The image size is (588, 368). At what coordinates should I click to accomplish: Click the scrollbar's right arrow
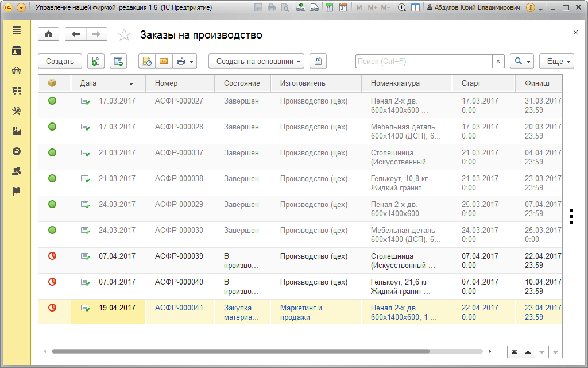point(490,351)
